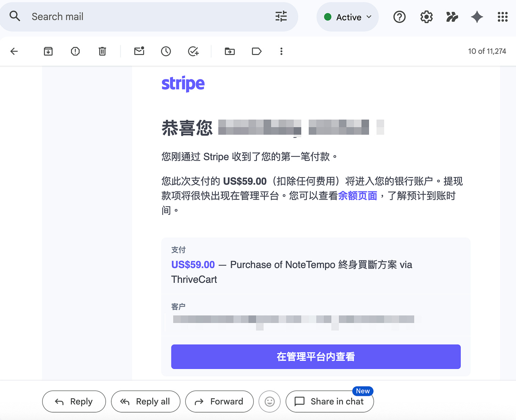Go back to inbox arrow
Image resolution: width=516 pixels, height=420 pixels.
point(14,51)
